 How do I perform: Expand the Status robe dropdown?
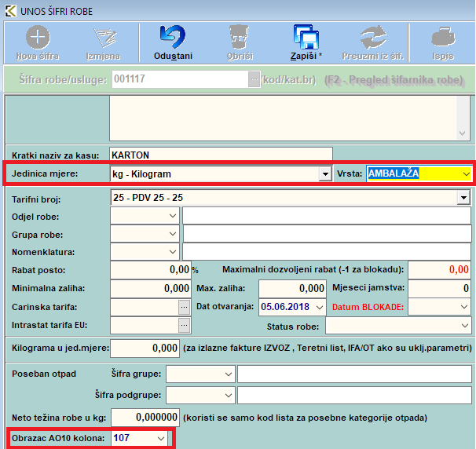pos(465,326)
